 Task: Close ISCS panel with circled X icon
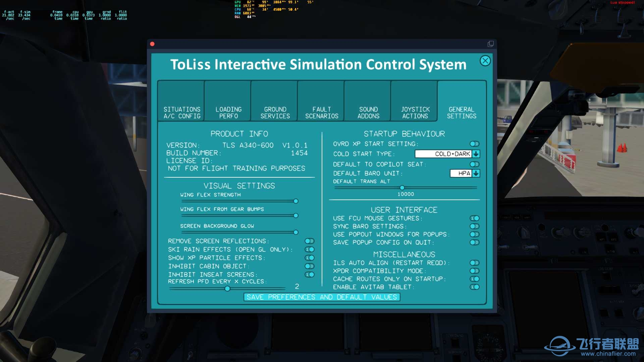(x=485, y=61)
